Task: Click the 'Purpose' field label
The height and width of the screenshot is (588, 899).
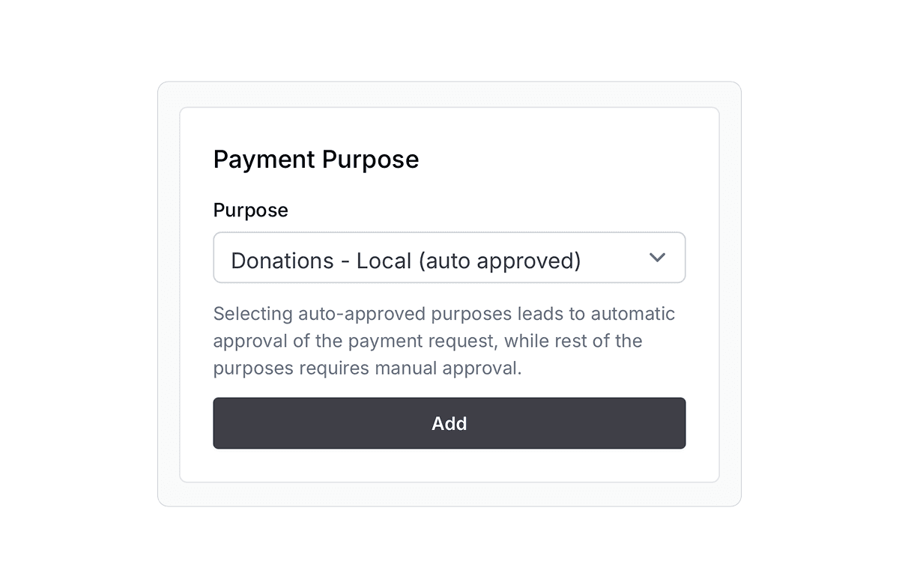Action: [250, 210]
